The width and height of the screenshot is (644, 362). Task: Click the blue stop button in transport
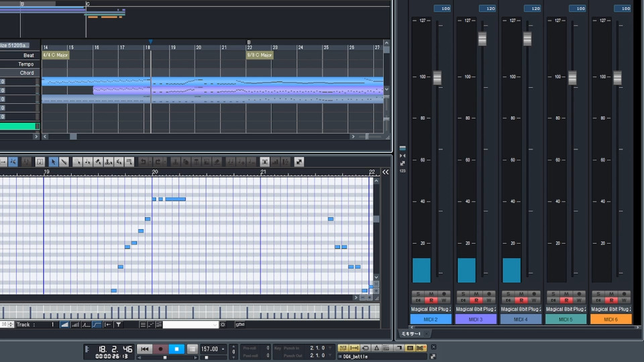[176, 349]
